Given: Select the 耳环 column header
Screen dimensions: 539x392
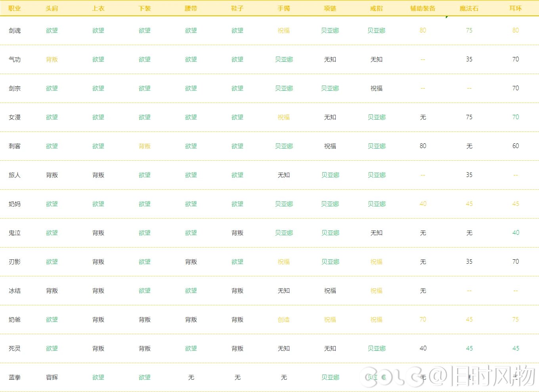Looking at the screenshot, I should (x=515, y=8).
